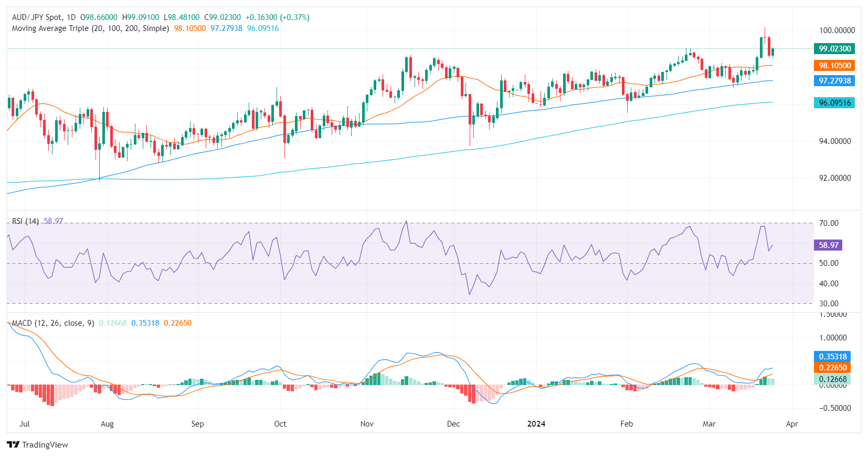Viewport: 868px width, 456px height.
Task: Click the 100.00000 level on price axis
Action: click(x=837, y=30)
